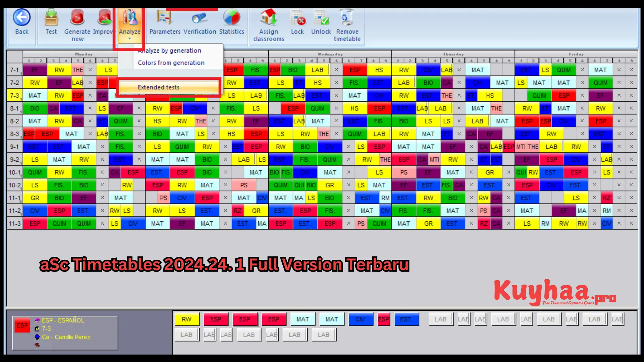This screenshot has width=644, height=362.
Task: Click the GR card in row 10-1
Action: click(490, 172)
